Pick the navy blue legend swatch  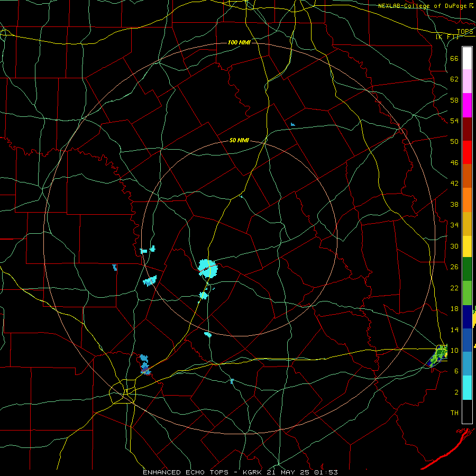point(467,317)
